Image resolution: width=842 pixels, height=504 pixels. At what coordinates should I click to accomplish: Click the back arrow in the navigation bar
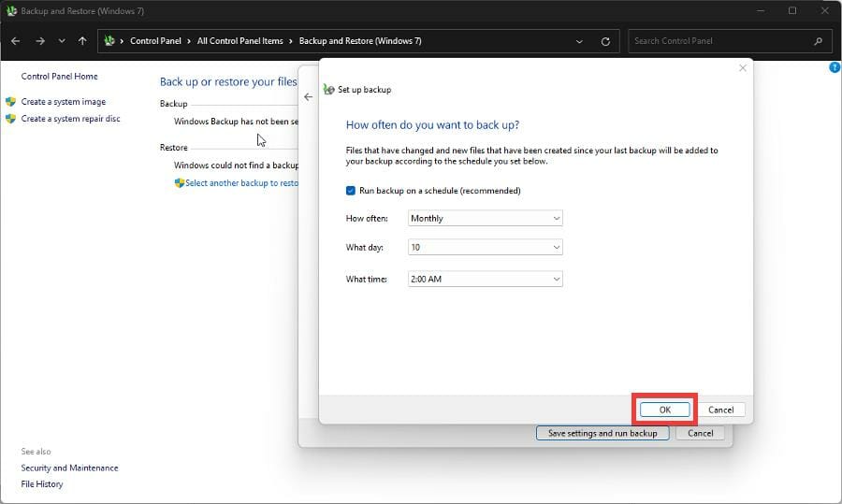point(15,41)
